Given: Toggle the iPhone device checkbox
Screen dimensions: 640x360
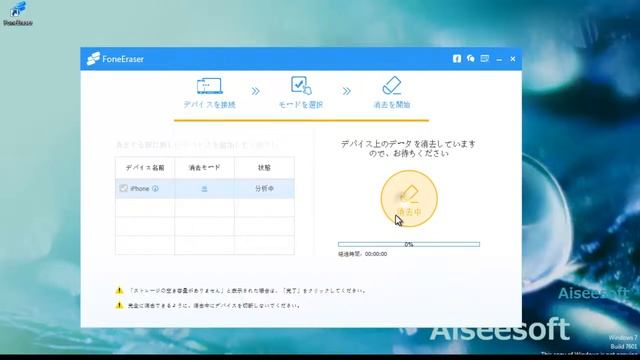Looking at the screenshot, I should [x=123, y=188].
